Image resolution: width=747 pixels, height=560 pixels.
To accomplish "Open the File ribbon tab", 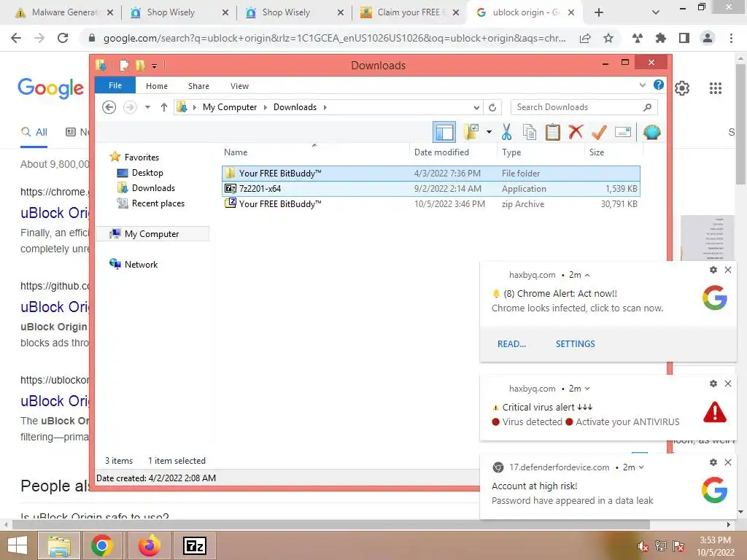I will [x=115, y=85].
